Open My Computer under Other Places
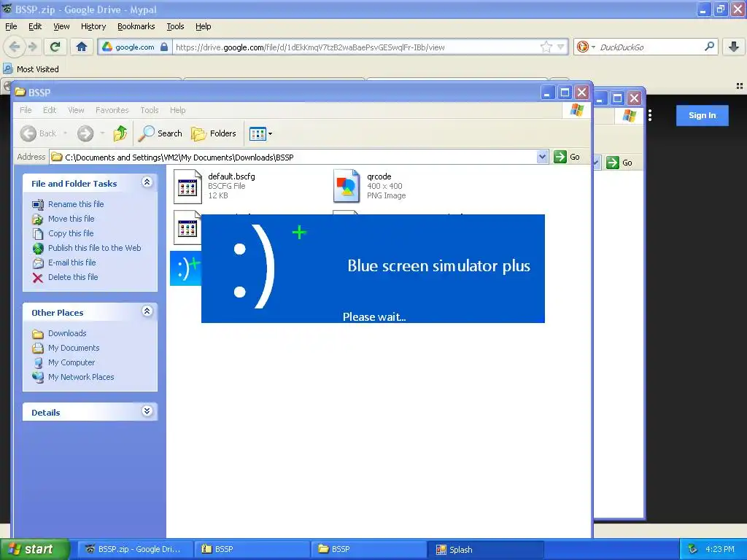Screen dimensions: 747x560 tap(71, 362)
